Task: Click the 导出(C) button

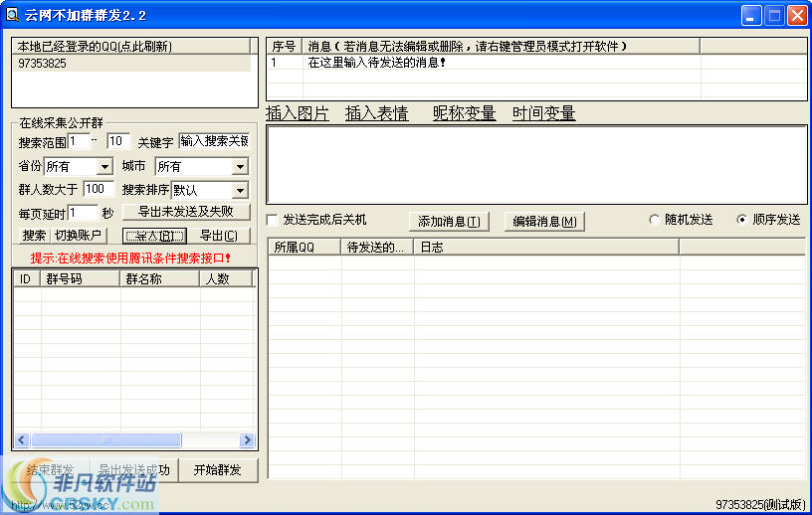Action: (x=219, y=236)
